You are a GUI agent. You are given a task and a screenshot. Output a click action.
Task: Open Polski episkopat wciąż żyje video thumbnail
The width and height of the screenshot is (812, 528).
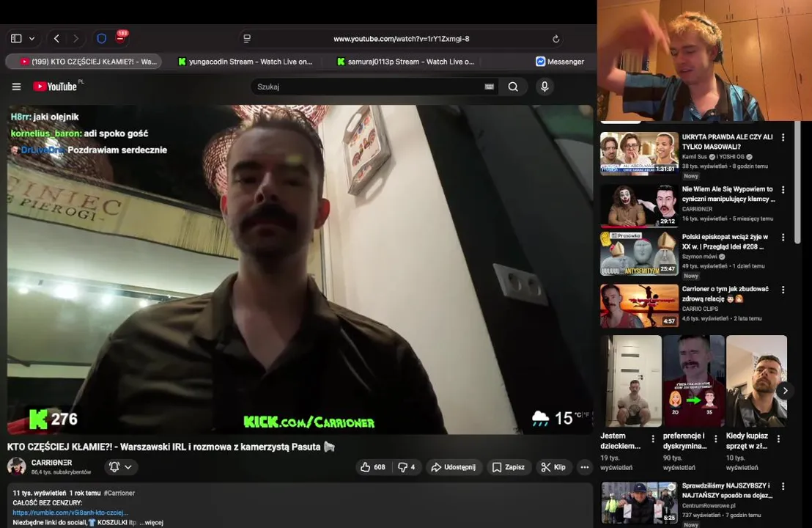coord(639,254)
